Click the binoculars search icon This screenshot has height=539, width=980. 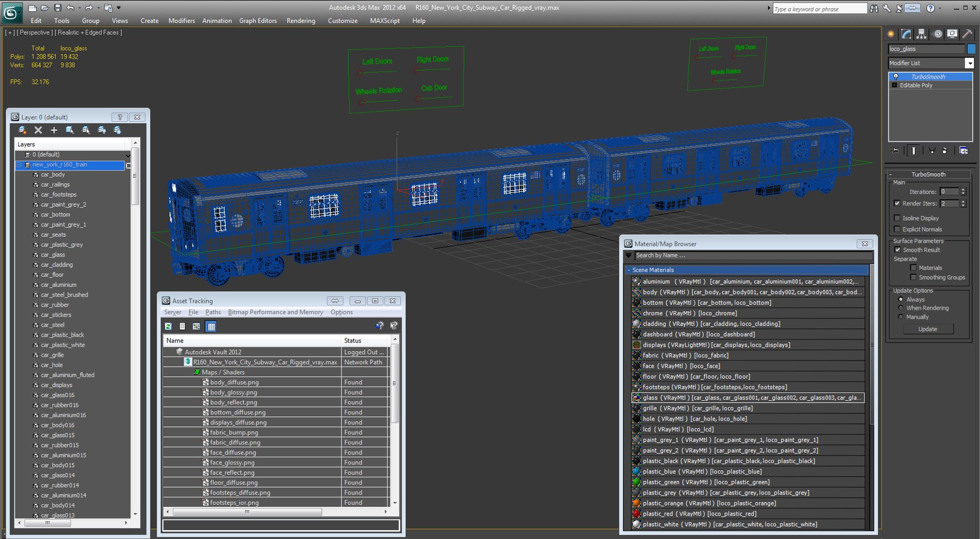(x=874, y=8)
